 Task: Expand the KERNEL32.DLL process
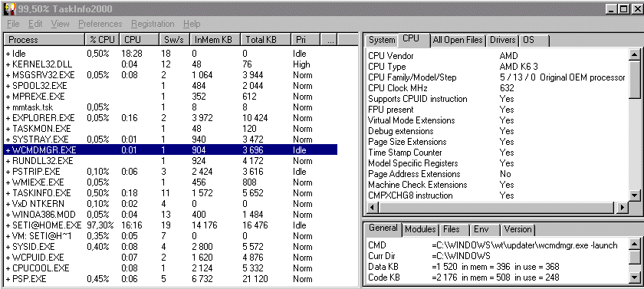(8, 64)
